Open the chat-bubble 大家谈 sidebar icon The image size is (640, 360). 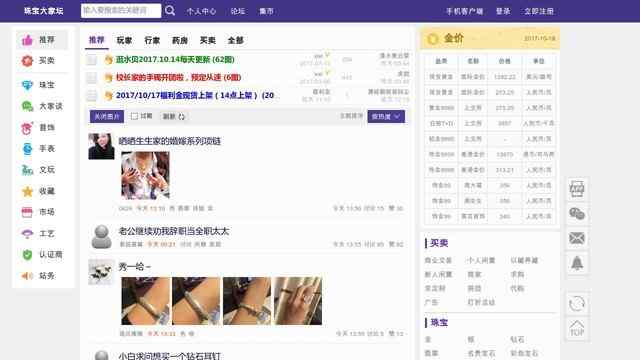point(27,106)
